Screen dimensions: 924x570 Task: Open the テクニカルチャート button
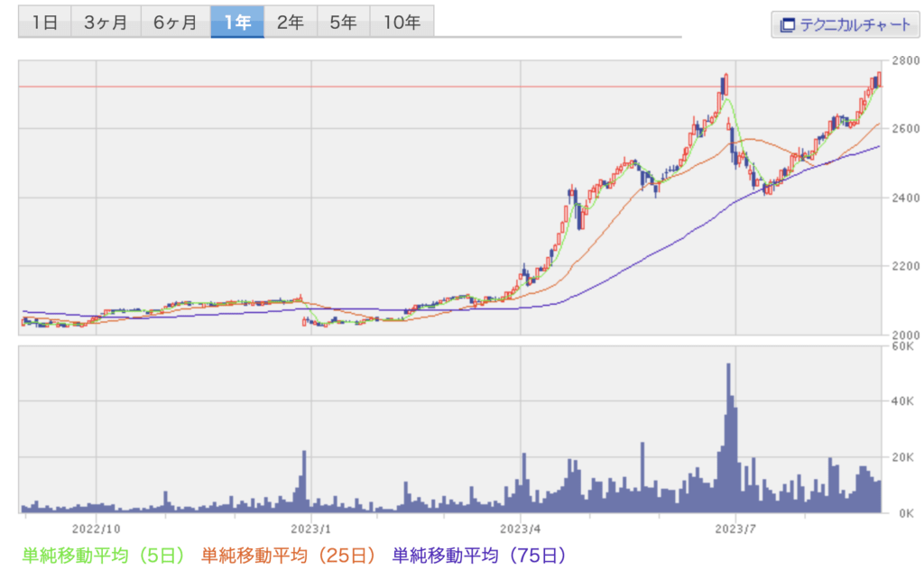coord(844,24)
